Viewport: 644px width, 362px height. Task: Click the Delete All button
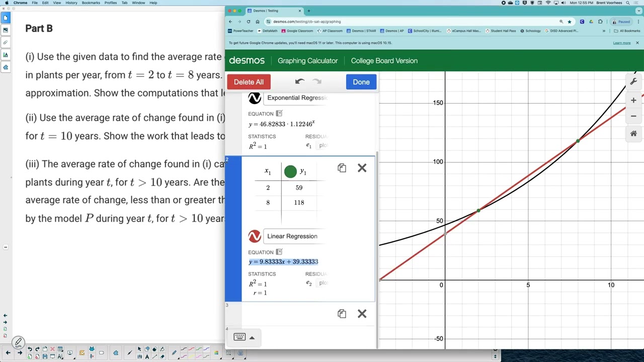click(x=249, y=82)
